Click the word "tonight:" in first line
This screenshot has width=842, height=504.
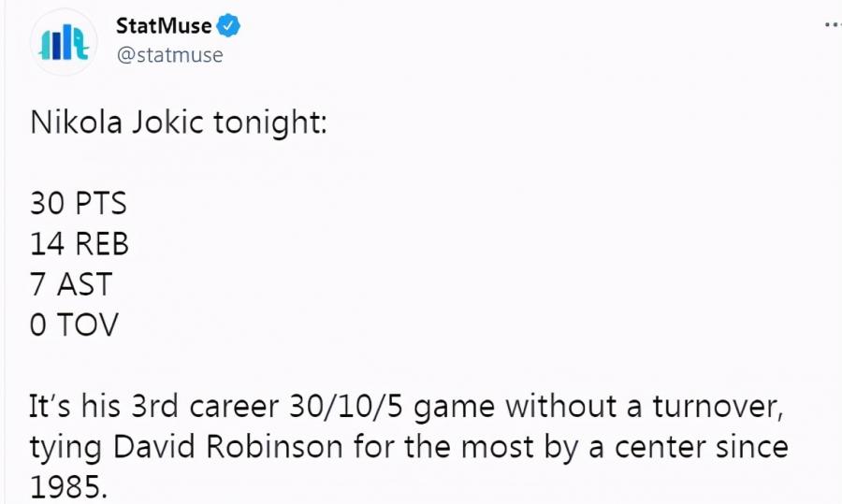pyautogui.click(x=270, y=123)
